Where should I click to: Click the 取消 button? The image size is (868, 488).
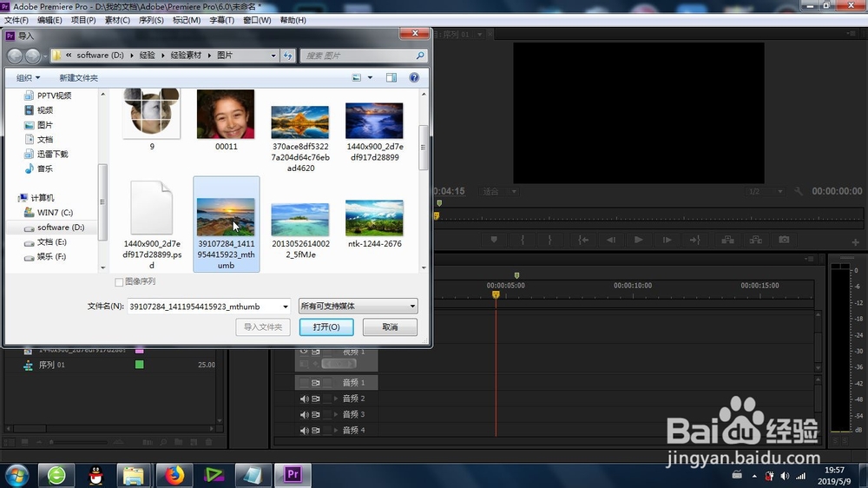point(390,326)
